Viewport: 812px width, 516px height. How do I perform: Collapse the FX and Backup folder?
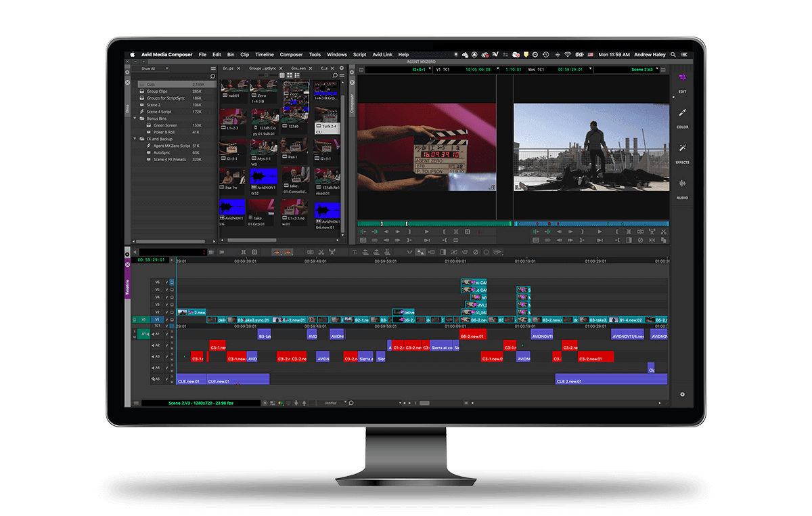[135, 139]
